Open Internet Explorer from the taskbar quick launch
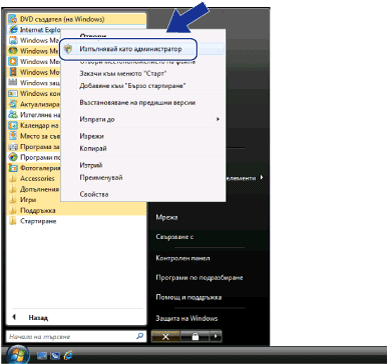This screenshot has height=364, width=387. pos(68,356)
